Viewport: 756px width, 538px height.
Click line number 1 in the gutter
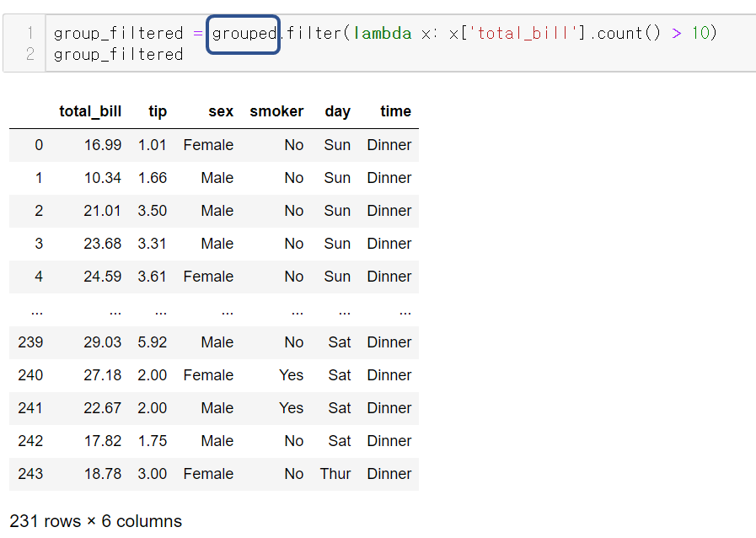(x=29, y=33)
